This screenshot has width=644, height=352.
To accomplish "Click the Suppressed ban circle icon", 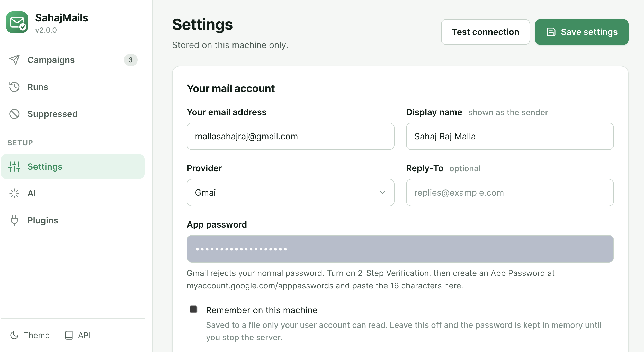I will pyautogui.click(x=14, y=114).
